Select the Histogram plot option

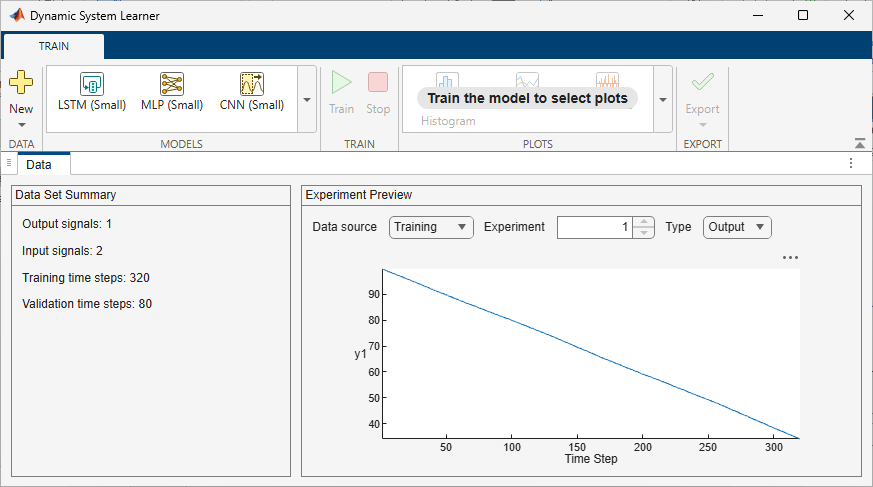(448, 121)
